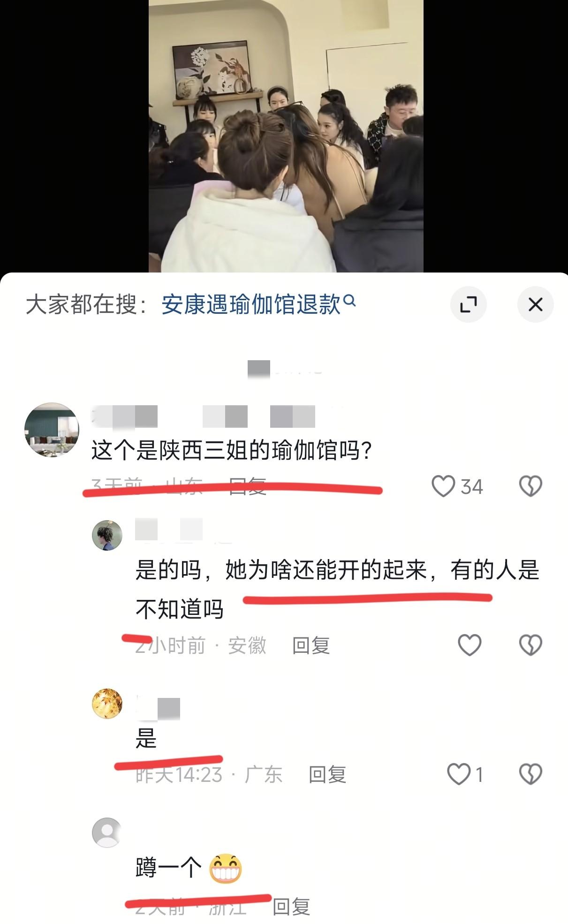Dislike the reply from 安徽
This screenshot has width=568, height=924.
[x=530, y=645]
